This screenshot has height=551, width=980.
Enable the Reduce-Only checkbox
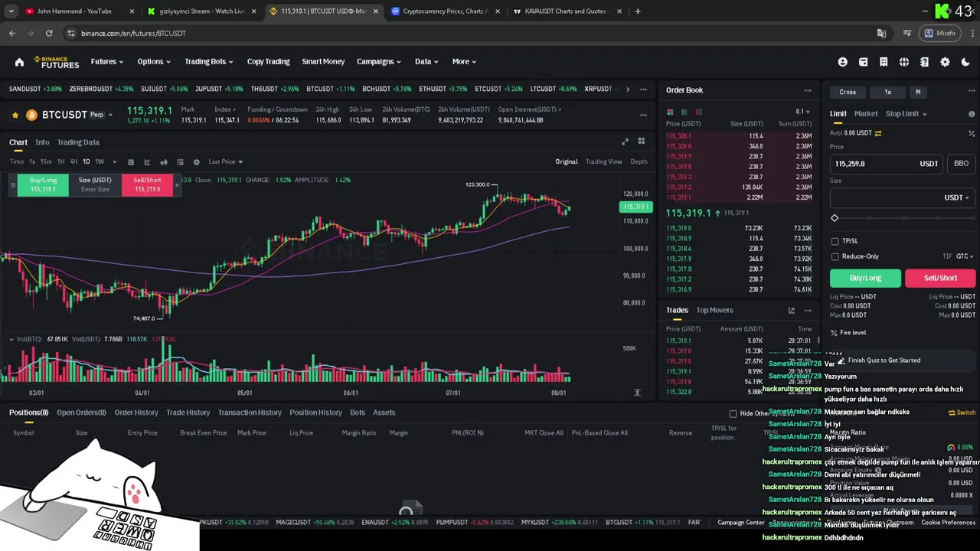pos(835,256)
